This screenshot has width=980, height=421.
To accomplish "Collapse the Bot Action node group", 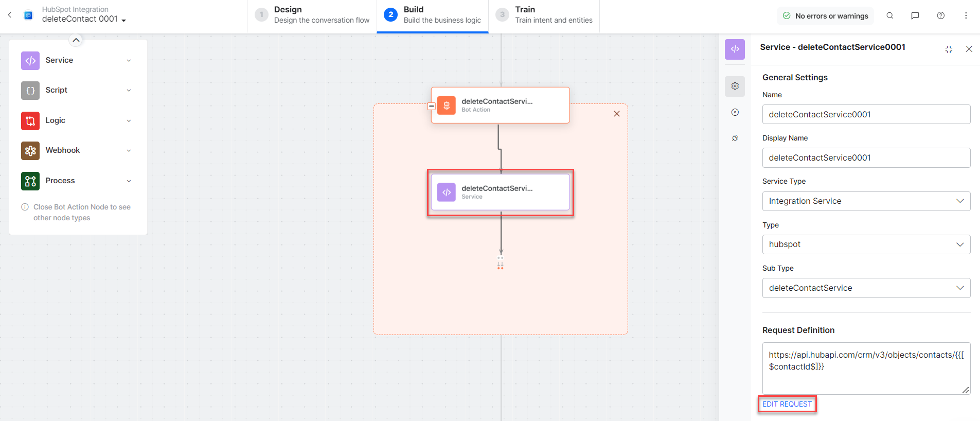I will pos(432,107).
